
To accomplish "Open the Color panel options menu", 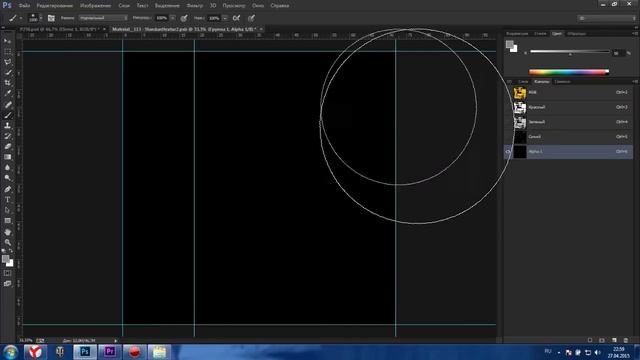I will [x=635, y=33].
